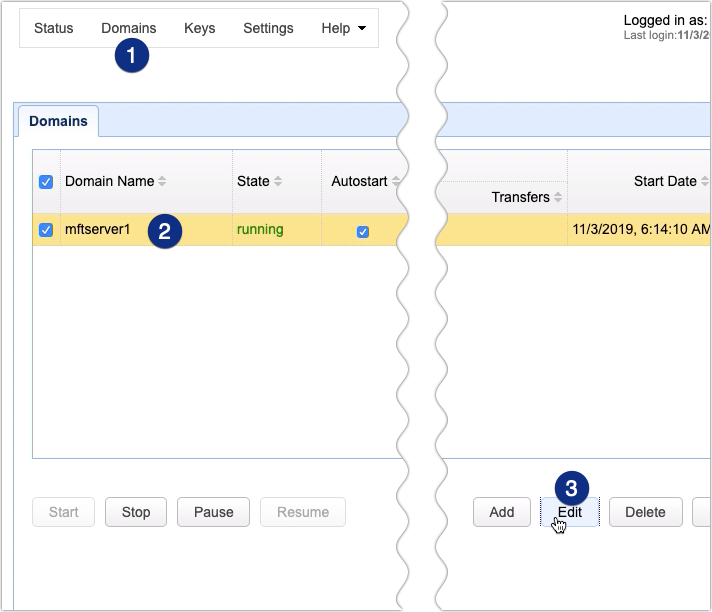Edit the selected domain
Viewport: 712px width, 612px height.
tap(570, 512)
